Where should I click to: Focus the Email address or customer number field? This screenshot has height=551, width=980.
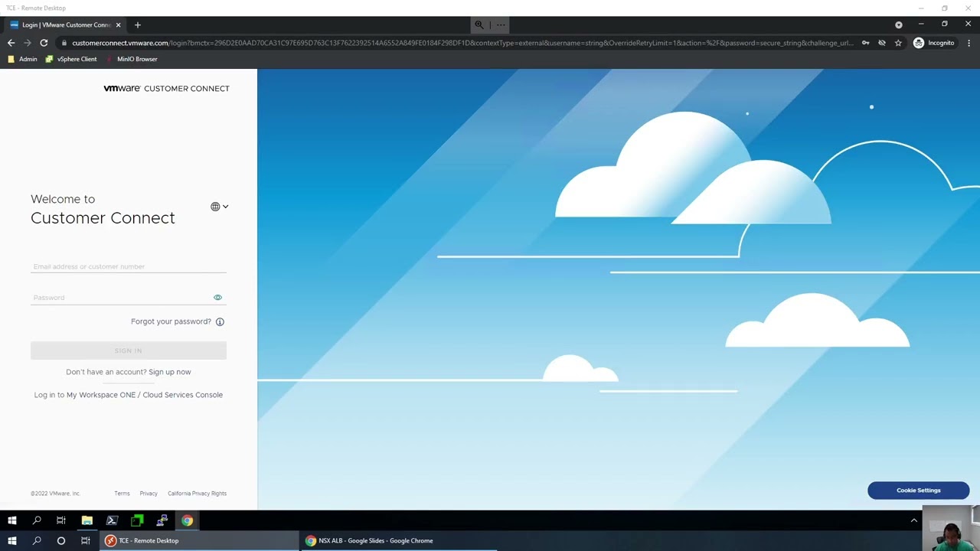tap(129, 266)
